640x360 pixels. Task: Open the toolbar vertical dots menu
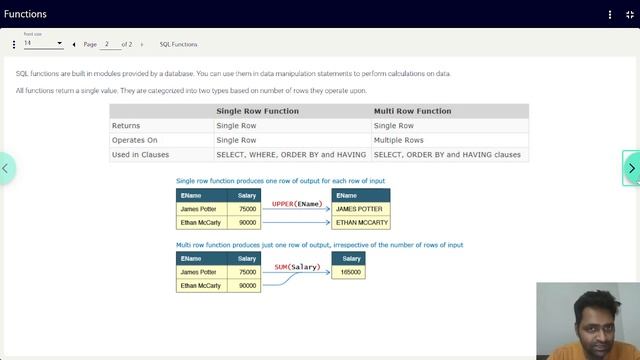click(x=14, y=44)
